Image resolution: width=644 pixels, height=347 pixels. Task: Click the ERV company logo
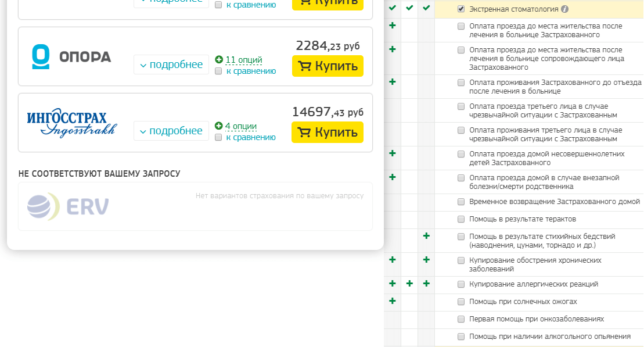click(68, 206)
